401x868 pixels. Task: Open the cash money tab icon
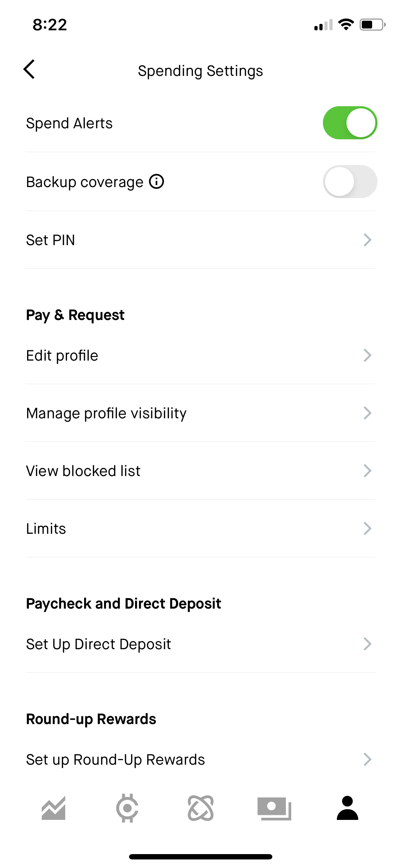point(274,808)
